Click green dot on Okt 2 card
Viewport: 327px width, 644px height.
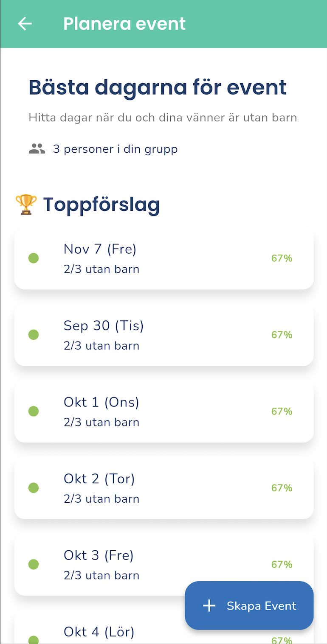coord(34,488)
